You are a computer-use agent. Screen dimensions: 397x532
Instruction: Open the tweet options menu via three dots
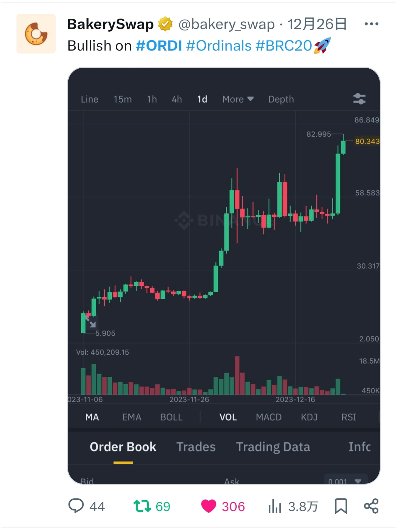pos(371,24)
